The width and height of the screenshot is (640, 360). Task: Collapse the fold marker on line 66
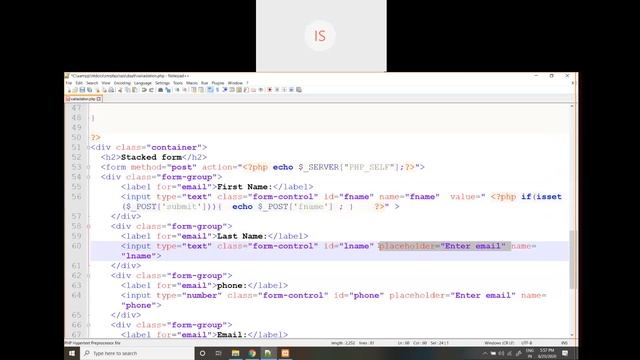88,325
